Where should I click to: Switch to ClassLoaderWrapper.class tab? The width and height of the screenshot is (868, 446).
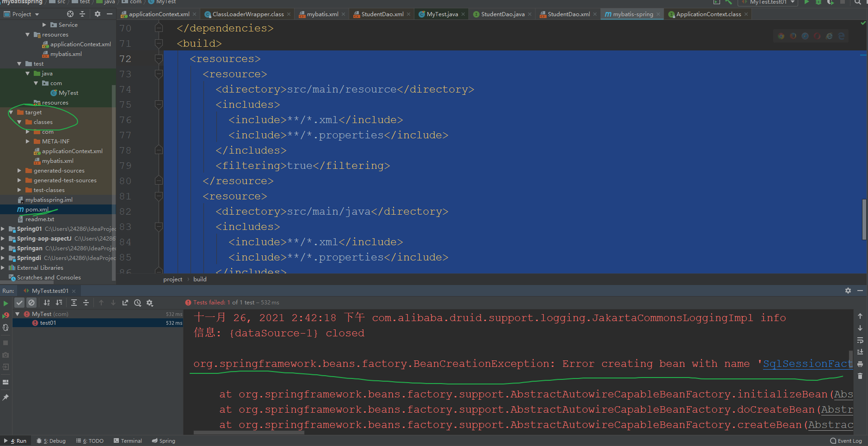247,14
